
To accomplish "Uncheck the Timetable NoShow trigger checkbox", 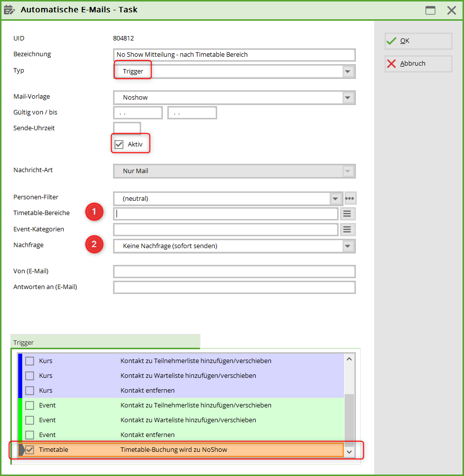I will [30, 450].
